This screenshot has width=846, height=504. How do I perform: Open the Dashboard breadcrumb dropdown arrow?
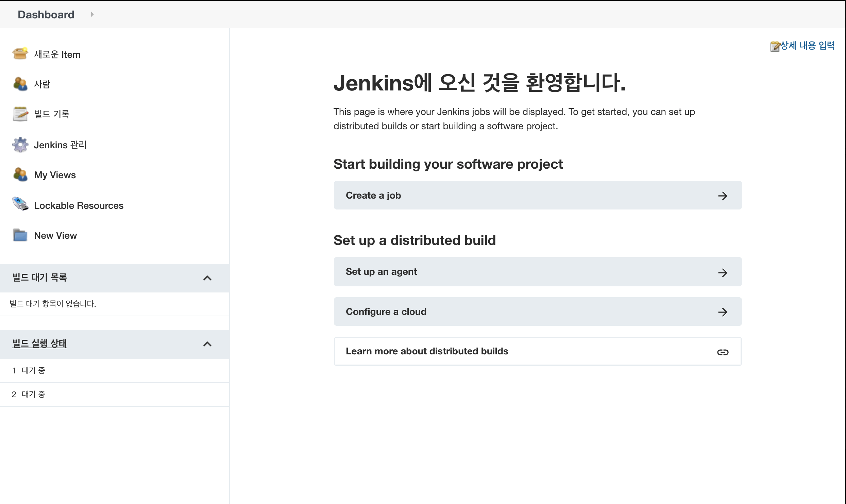pyautogui.click(x=92, y=14)
